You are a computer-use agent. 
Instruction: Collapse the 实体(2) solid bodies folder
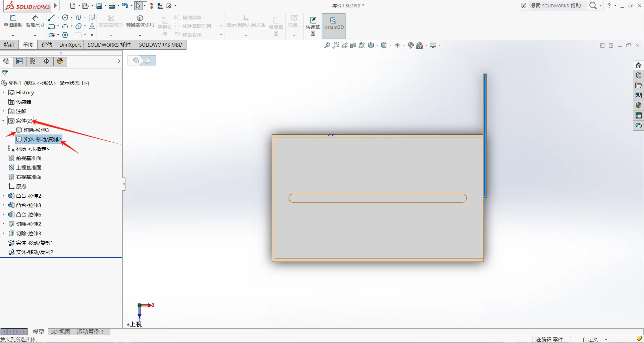pos(3,120)
